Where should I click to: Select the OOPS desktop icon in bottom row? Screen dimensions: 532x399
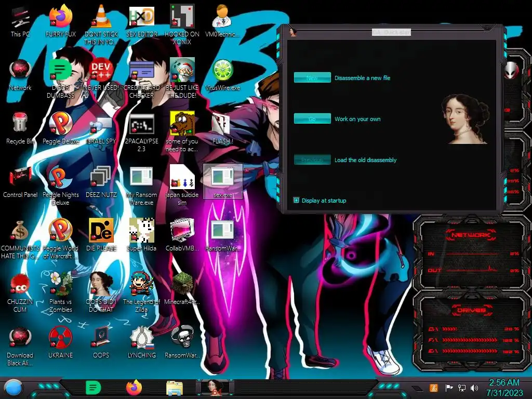point(101,337)
